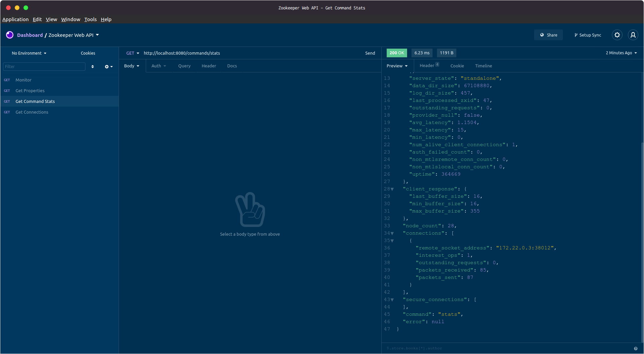Select the Get Command Stats request
Screen dimensions: 644x354
point(59,101)
